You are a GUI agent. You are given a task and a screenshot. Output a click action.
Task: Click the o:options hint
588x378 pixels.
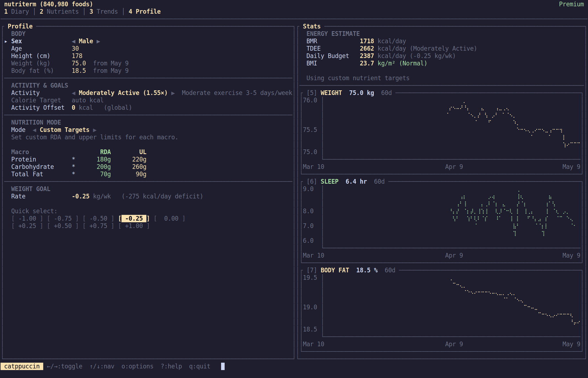click(138, 366)
